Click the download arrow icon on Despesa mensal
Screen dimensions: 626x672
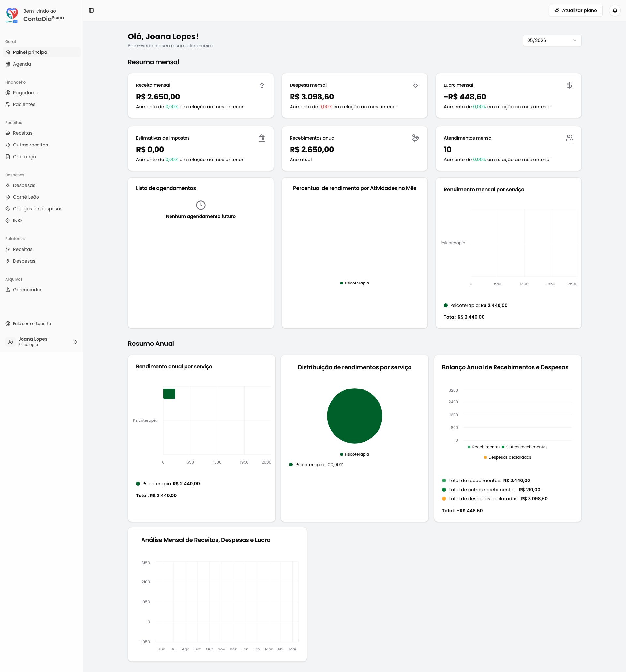click(x=415, y=85)
